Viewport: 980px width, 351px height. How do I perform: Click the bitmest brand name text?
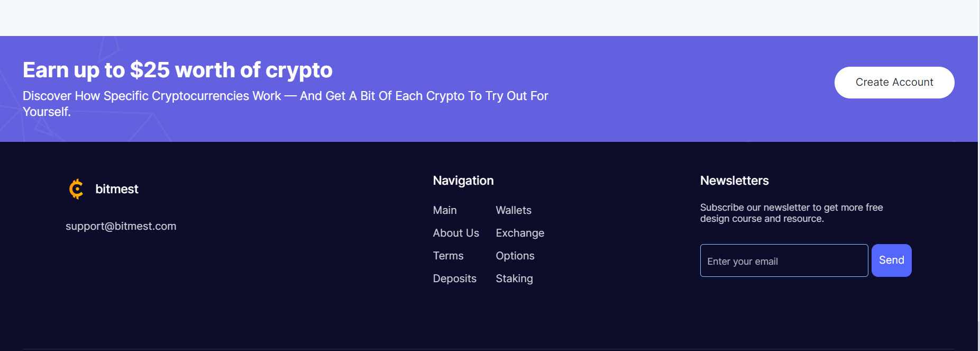click(x=116, y=189)
